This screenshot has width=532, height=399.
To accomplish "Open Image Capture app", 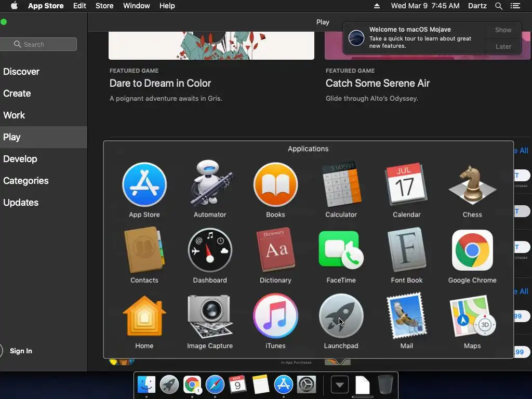I will 210,316.
